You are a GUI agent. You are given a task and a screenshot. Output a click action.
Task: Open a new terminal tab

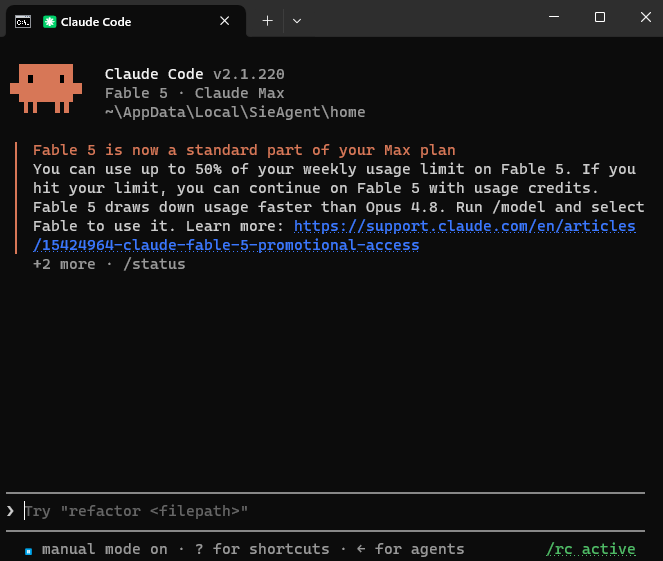[267, 21]
